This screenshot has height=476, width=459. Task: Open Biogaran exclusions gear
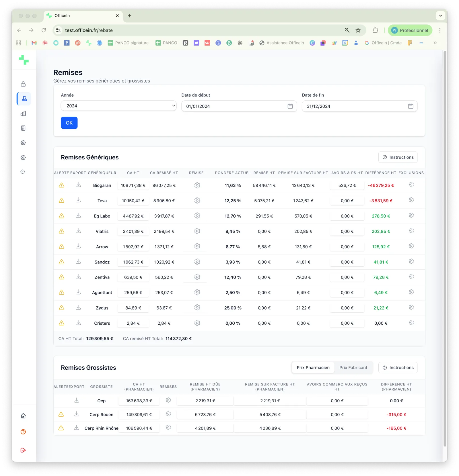tap(411, 185)
